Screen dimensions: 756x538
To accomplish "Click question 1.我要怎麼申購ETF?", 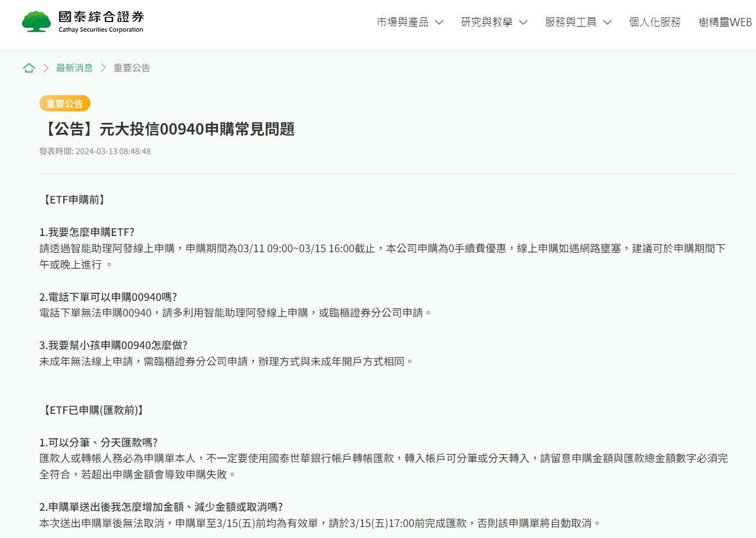I will coord(87,232).
